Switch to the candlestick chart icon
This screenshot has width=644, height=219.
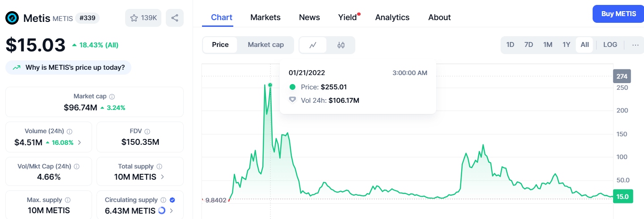pos(341,45)
